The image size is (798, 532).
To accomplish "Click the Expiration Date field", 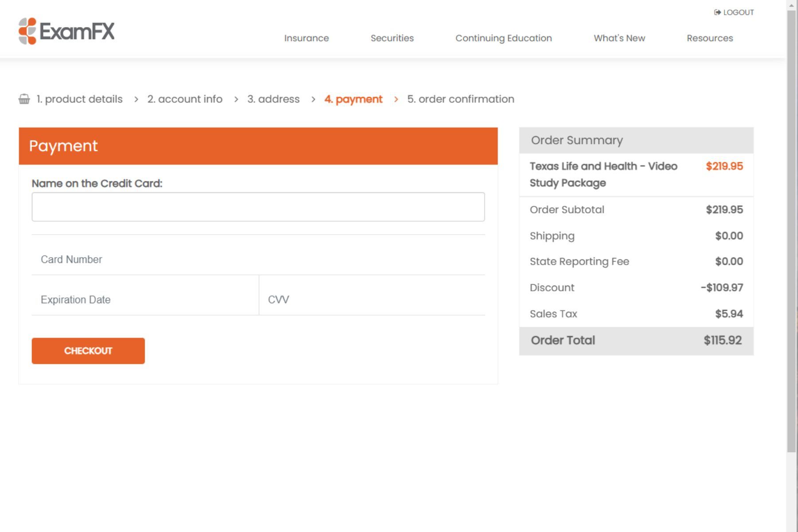I will [x=145, y=300].
